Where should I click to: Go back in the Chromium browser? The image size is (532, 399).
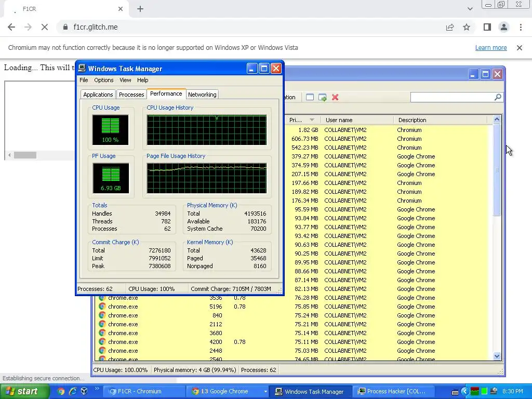tap(11, 27)
